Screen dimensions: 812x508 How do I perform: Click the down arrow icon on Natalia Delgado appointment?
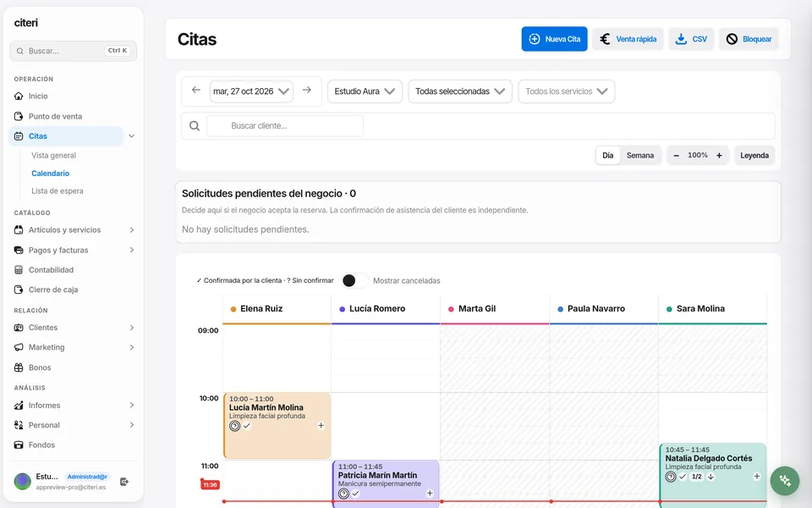[711, 477]
